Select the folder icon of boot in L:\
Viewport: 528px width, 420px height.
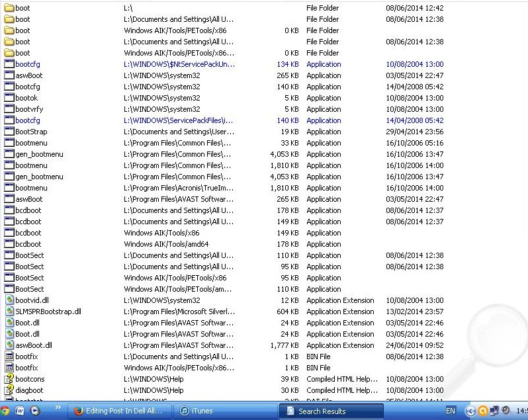9,8
